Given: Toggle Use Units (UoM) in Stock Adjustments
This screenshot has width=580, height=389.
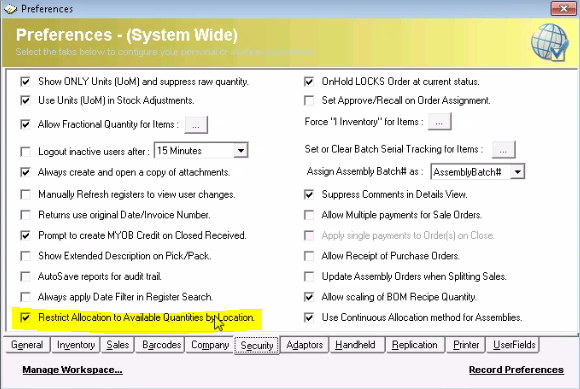Looking at the screenshot, I should pyautogui.click(x=26, y=100).
